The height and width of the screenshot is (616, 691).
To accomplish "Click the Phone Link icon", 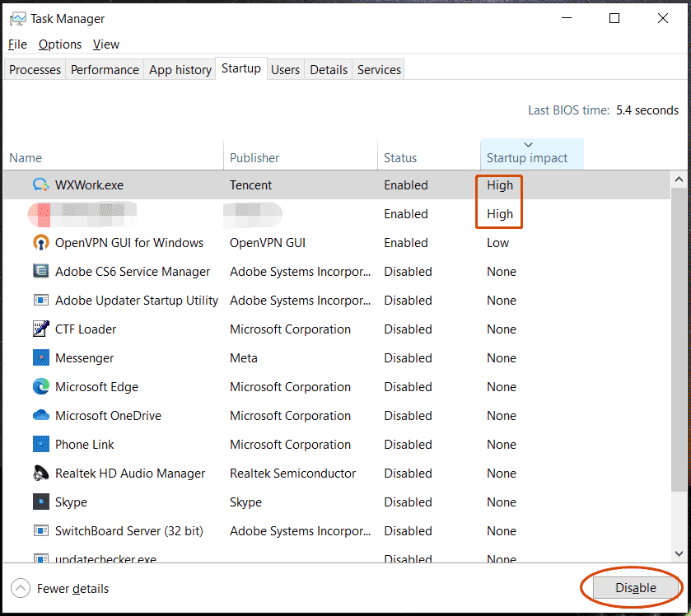I will coord(41,444).
